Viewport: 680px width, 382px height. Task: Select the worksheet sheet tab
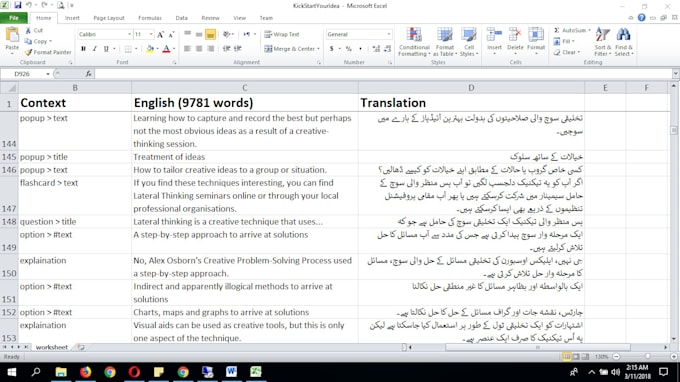tap(52, 347)
